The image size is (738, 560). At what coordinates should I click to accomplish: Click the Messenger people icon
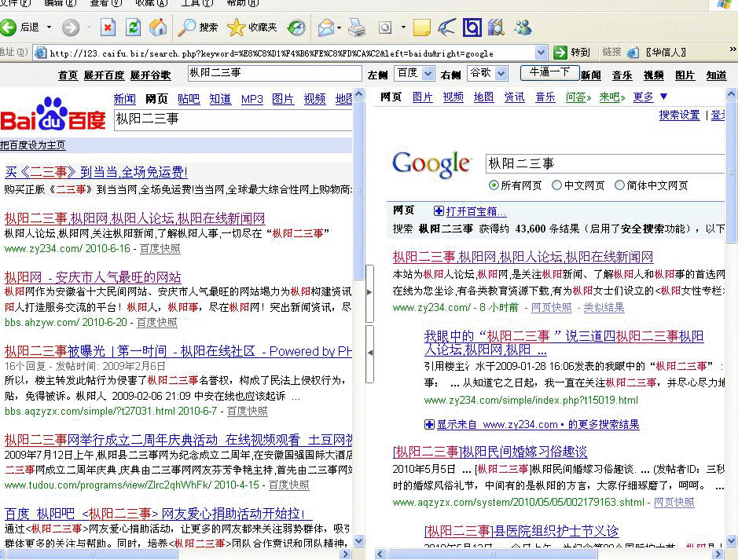(523, 27)
